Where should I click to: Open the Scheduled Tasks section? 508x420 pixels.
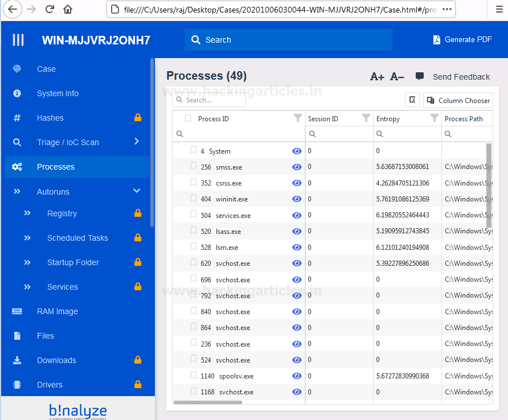tap(77, 238)
